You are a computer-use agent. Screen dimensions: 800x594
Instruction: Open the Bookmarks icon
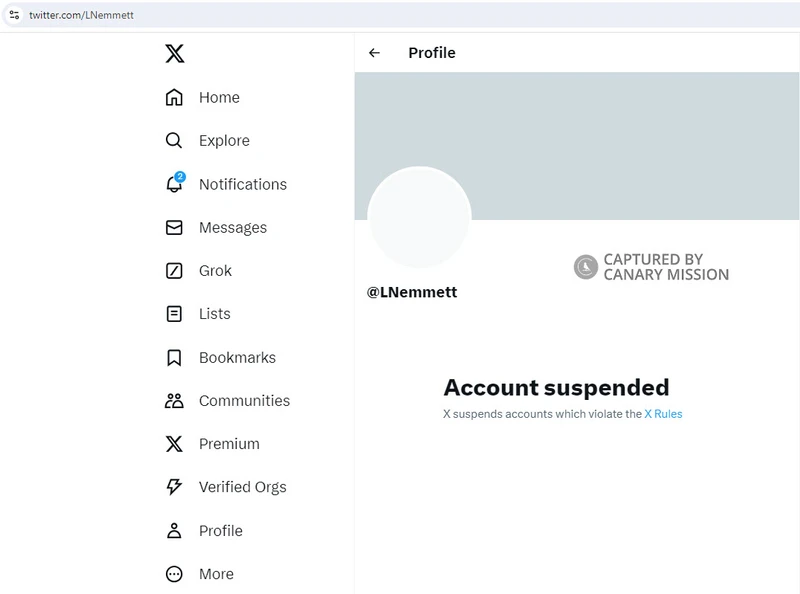point(174,358)
